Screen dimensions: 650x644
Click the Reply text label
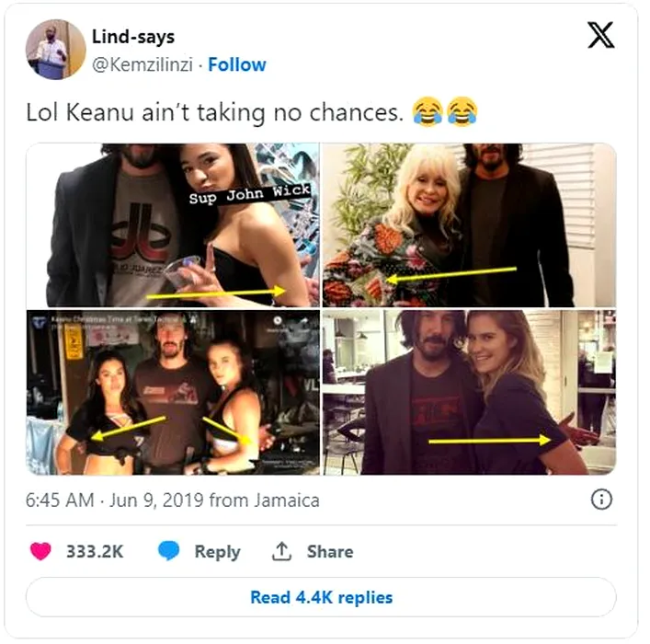pyautogui.click(x=217, y=551)
